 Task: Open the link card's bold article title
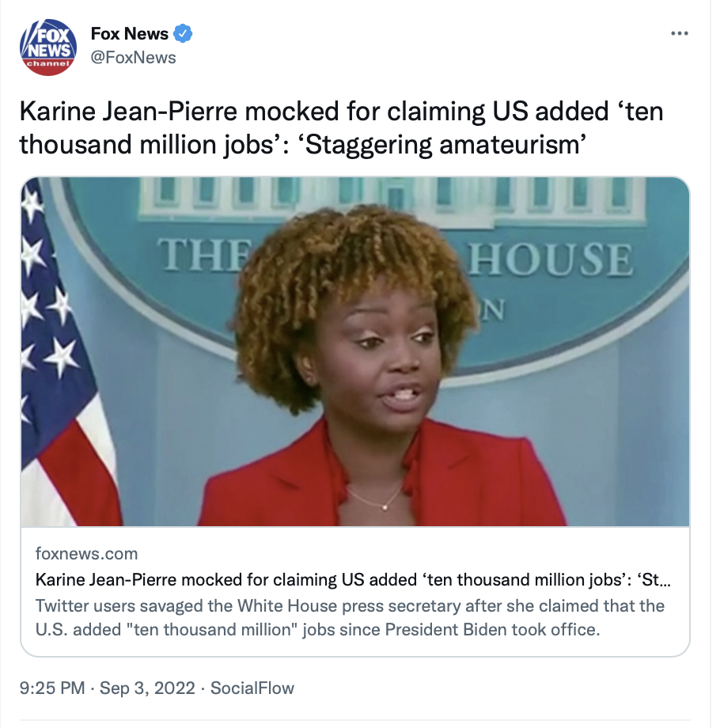point(353,579)
